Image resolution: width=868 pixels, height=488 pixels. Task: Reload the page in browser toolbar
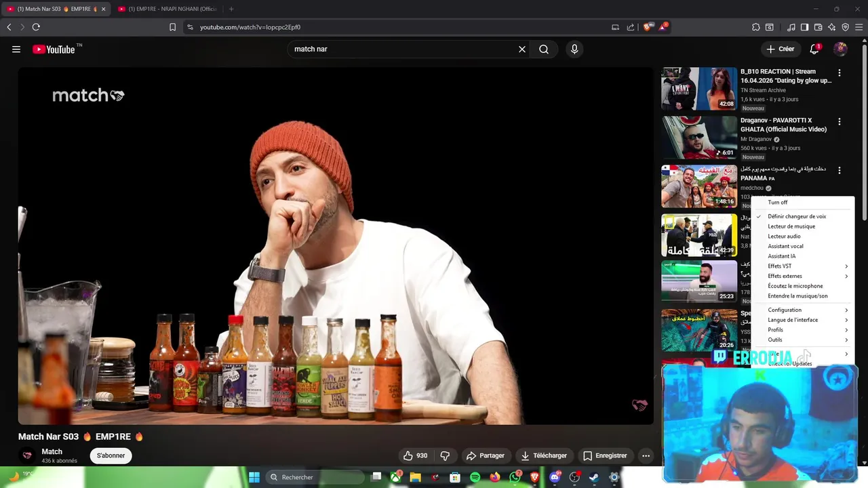coord(36,27)
